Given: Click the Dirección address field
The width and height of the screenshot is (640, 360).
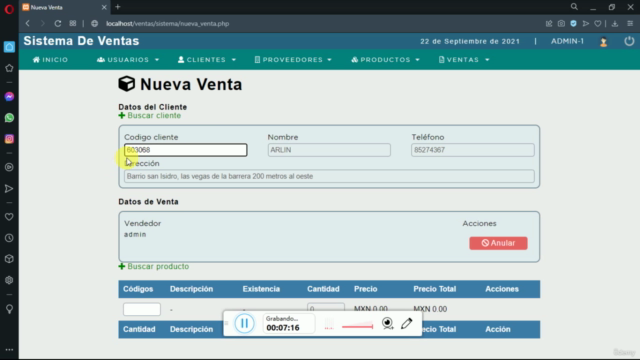Looking at the screenshot, I should [329, 176].
